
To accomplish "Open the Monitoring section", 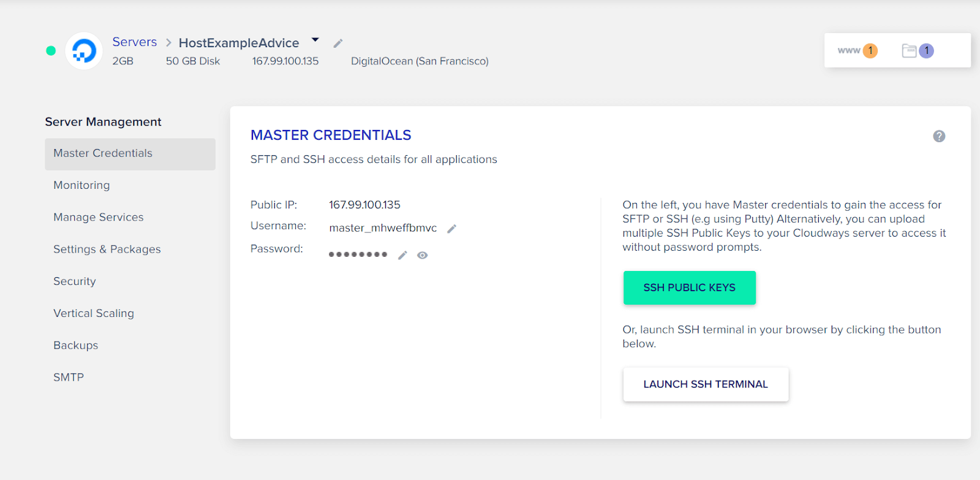I will 81,185.
